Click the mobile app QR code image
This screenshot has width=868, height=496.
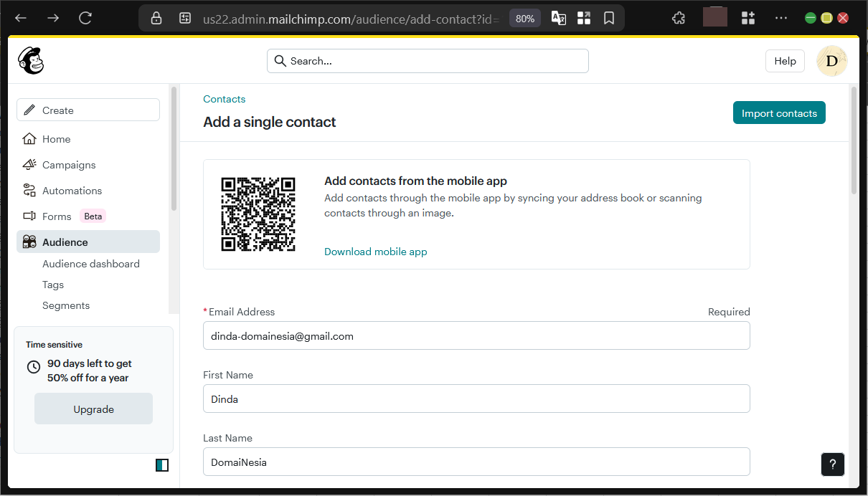pyautogui.click(x=258, y=214)
